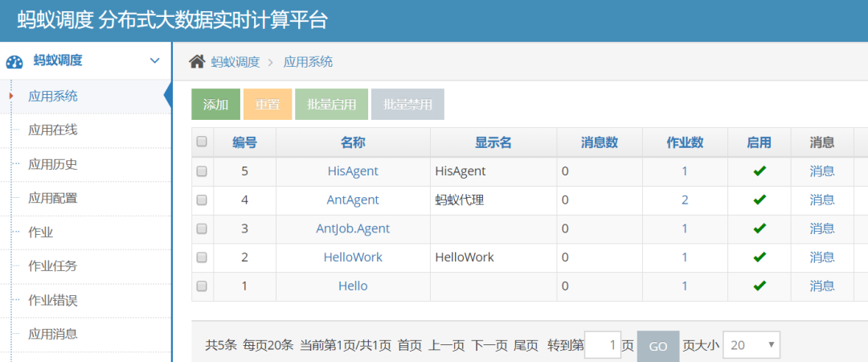Screen dimensions: 868x362
Task: Click the GO pagination button
Action: [x=658, y=347]
